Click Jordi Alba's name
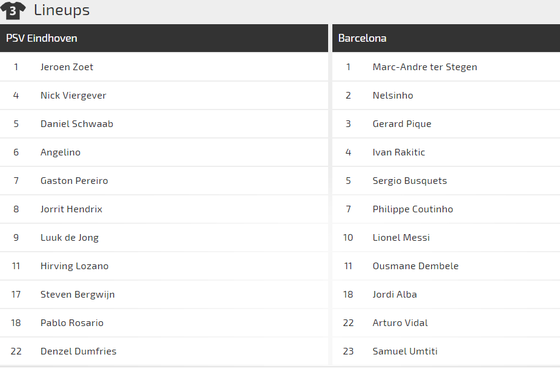 (395, 295)
